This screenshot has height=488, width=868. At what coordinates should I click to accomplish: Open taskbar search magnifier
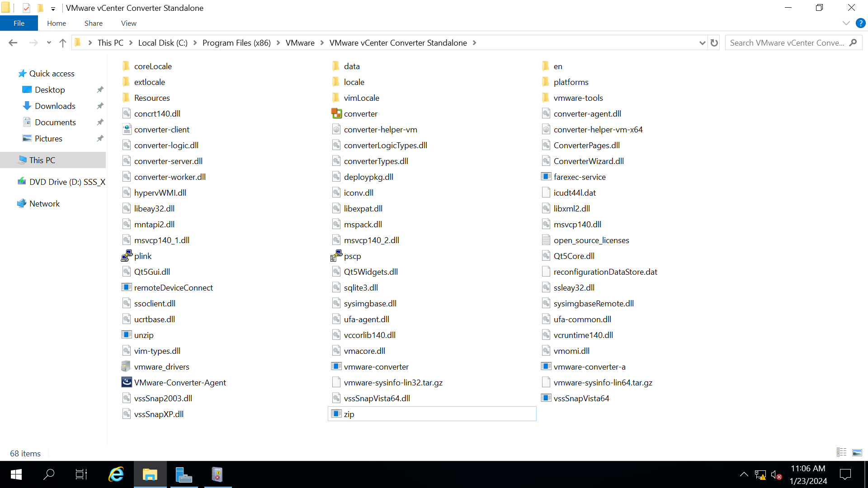click(49, 474)
